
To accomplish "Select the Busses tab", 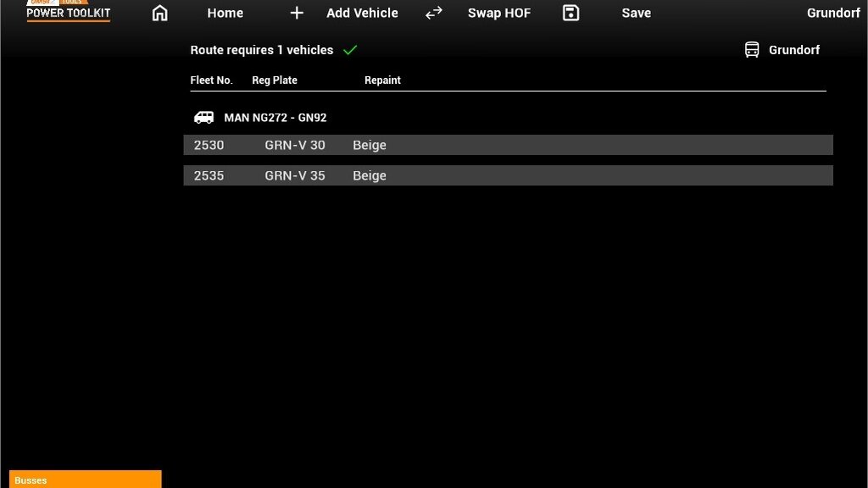I will (86, 480).
